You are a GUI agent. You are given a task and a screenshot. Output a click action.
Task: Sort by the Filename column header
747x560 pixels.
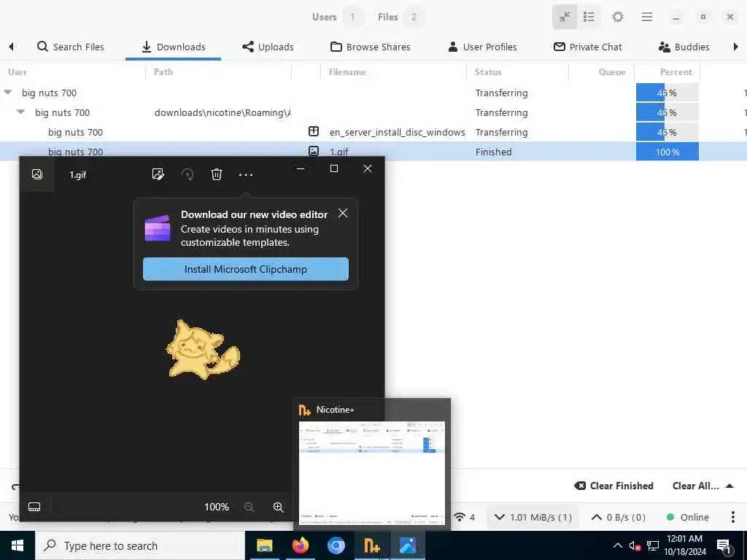point(393,72)
